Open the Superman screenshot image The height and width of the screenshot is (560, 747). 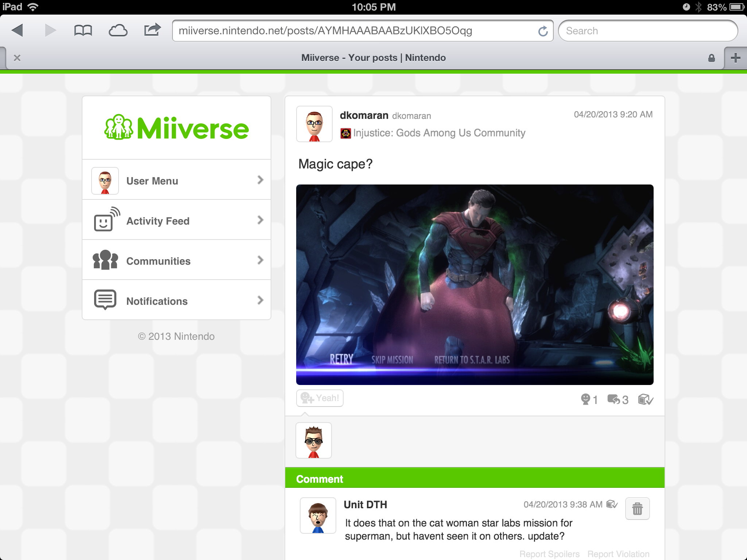475,284
